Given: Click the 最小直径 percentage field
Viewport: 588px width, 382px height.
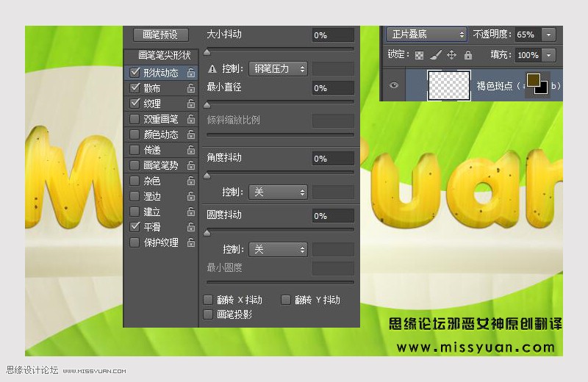Looking at the screenshot, I should 333,88.
